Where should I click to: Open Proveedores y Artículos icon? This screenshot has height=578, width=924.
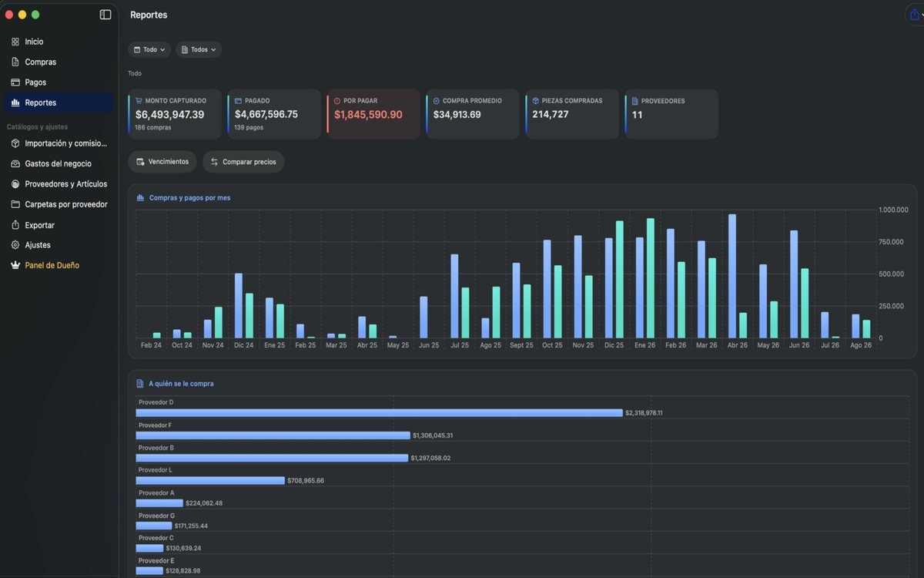15,184
